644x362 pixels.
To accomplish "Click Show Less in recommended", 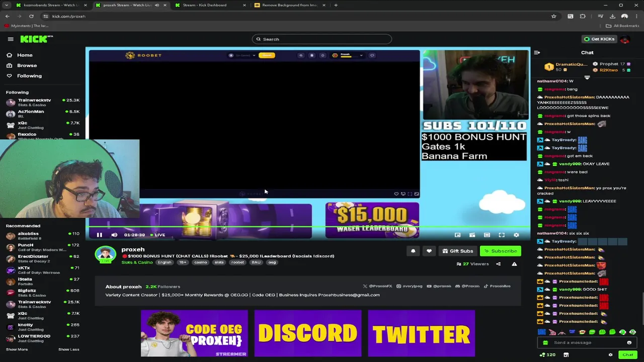I will click(68, 349).
